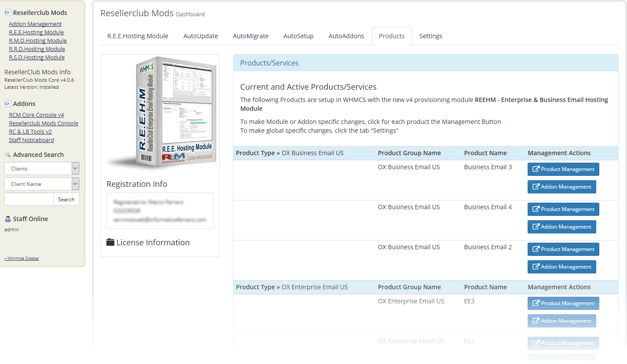Click the EE3 product name
This screenshot has height=364, width=627.
(x=469, y=301)
